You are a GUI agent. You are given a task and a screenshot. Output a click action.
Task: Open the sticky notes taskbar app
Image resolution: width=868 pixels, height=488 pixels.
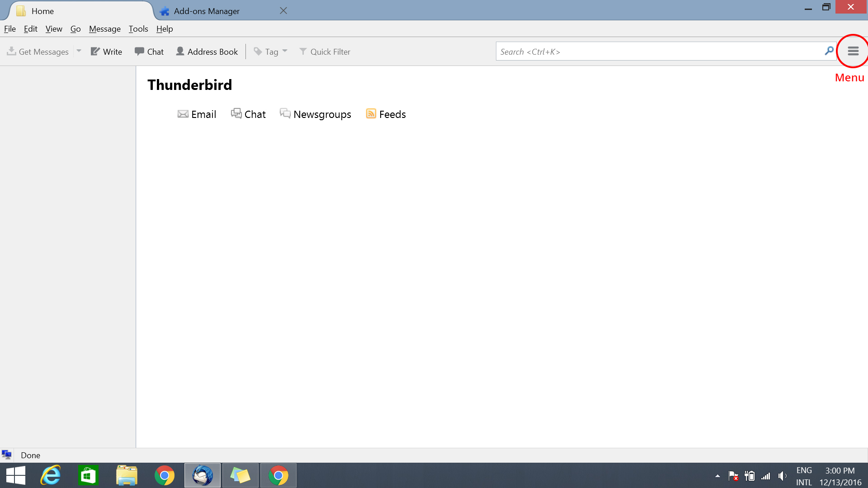(x=241, y=475)
